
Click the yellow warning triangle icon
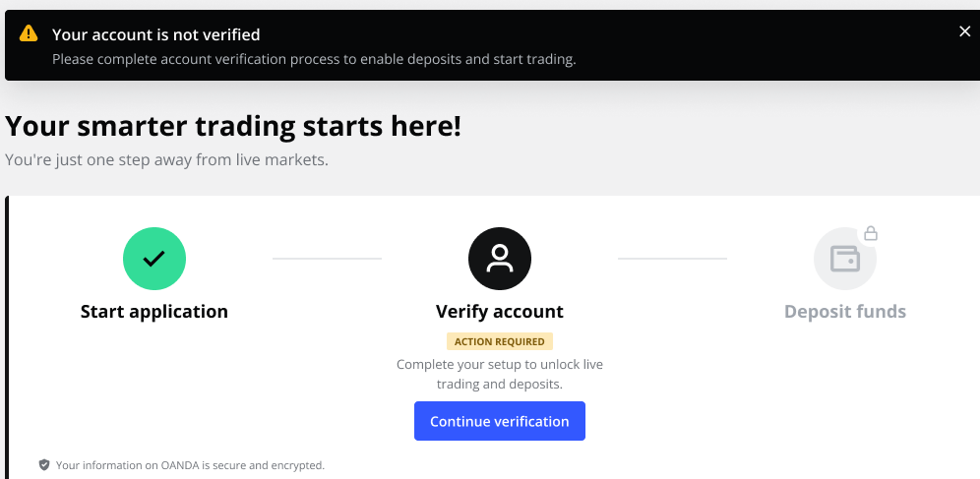point(29,33)
